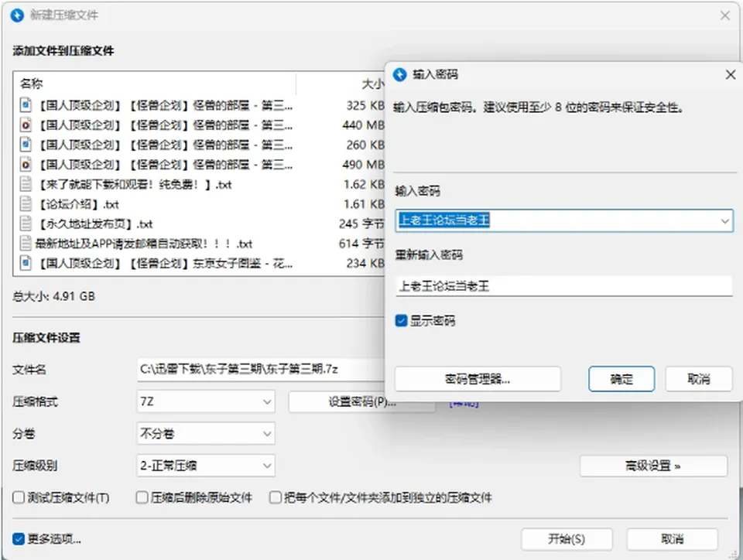Select the 东京女子图鉴 file name in the list

(164, 263)
